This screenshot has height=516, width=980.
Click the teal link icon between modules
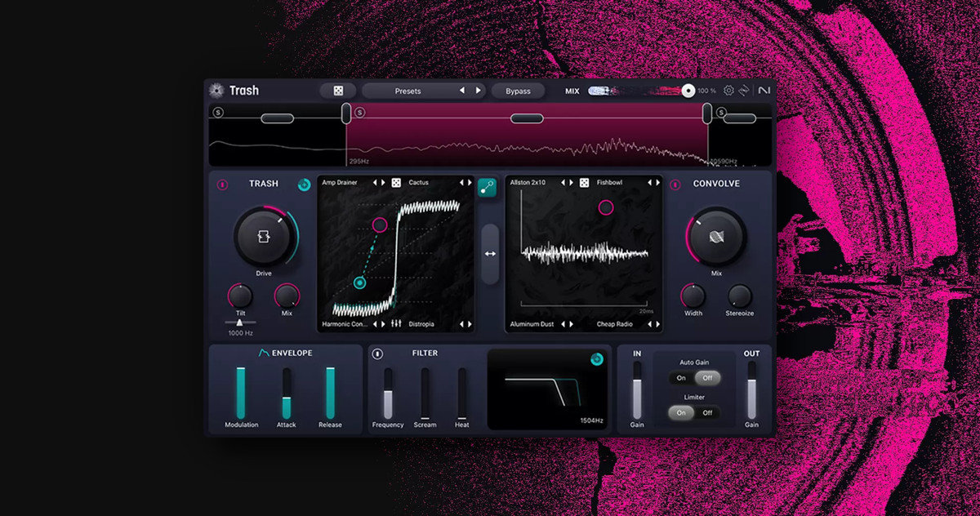487,187
